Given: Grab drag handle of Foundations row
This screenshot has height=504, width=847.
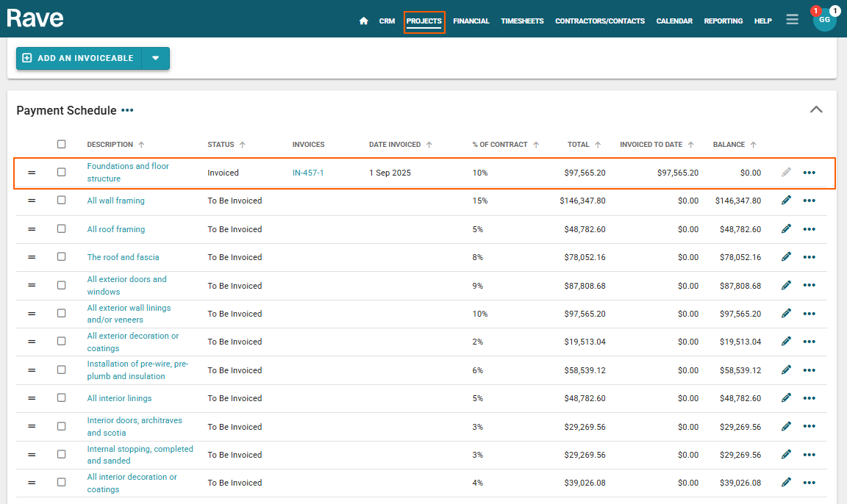Looking at the screenshot, I should (32, 173).
